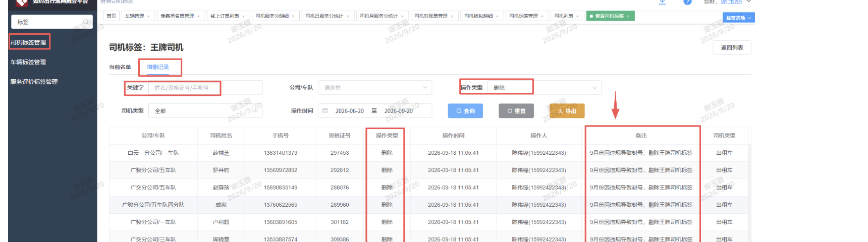Click the 备注 column header
This screenshot has height=242, width=868.
point(641,136)
